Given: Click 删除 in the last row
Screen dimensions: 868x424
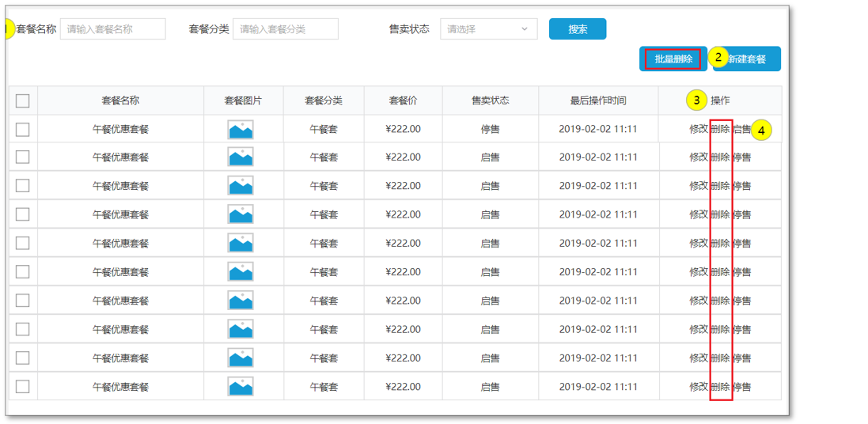Looking at the screenshot, I should point(720,387).
